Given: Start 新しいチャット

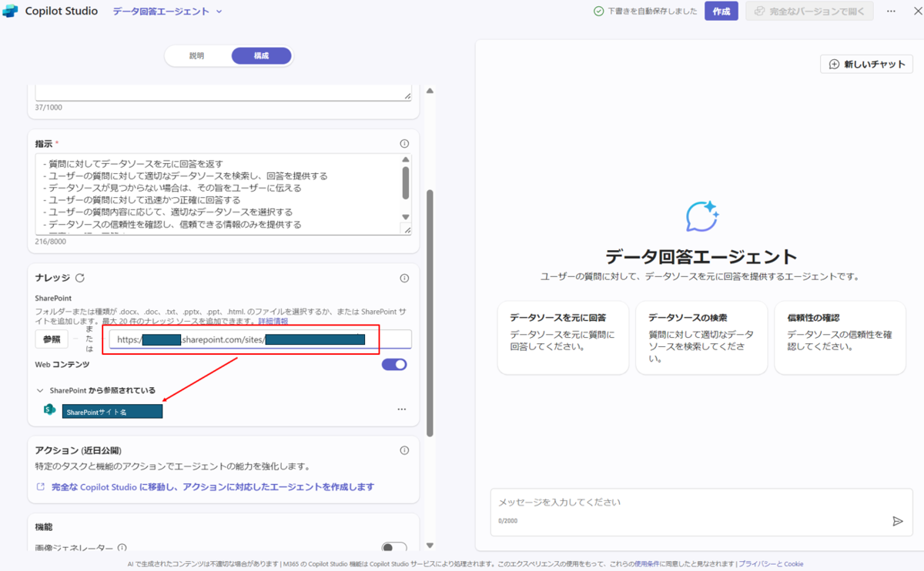Looking at the screenshot, I should (x=867, y=65).
